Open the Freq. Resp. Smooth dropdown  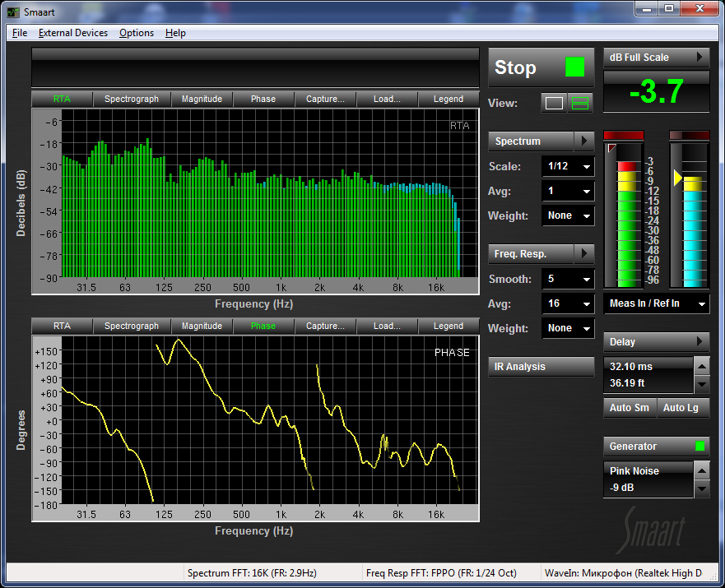(568, 280)
